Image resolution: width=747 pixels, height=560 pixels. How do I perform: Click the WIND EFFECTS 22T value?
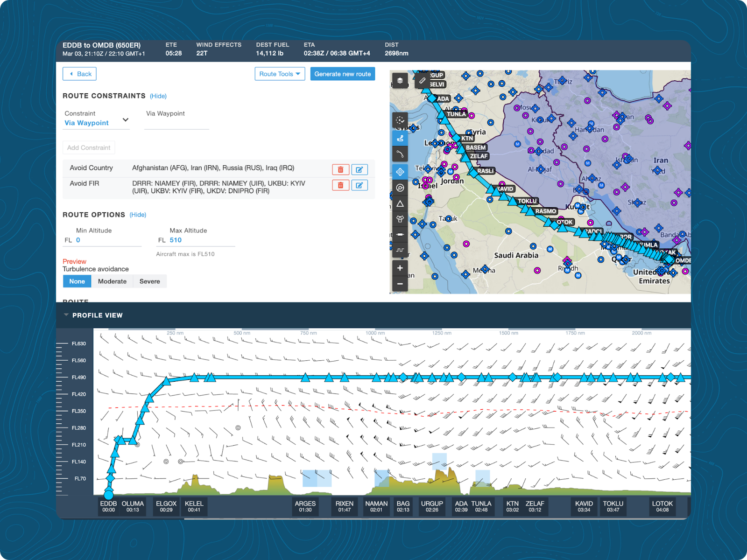coord(202,53)
